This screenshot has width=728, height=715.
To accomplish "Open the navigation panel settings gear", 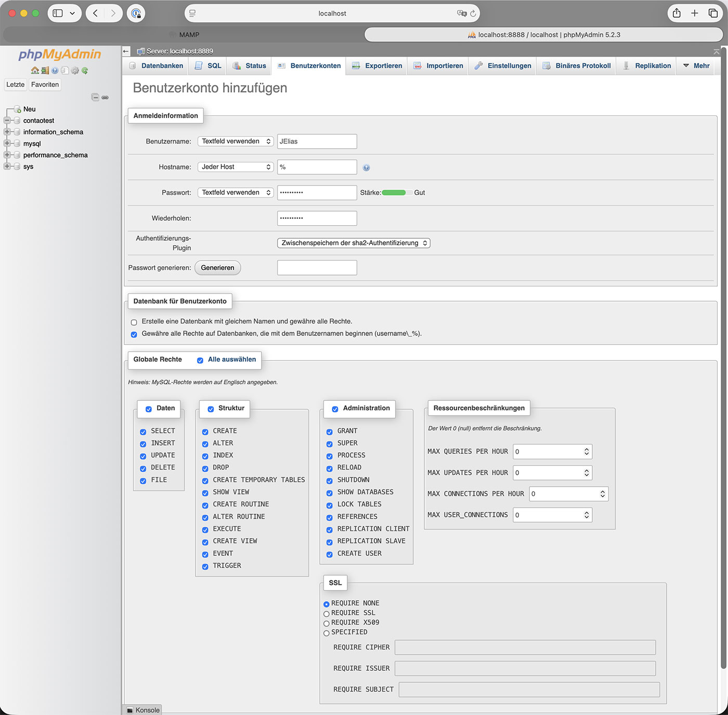I will click(75, 70).
